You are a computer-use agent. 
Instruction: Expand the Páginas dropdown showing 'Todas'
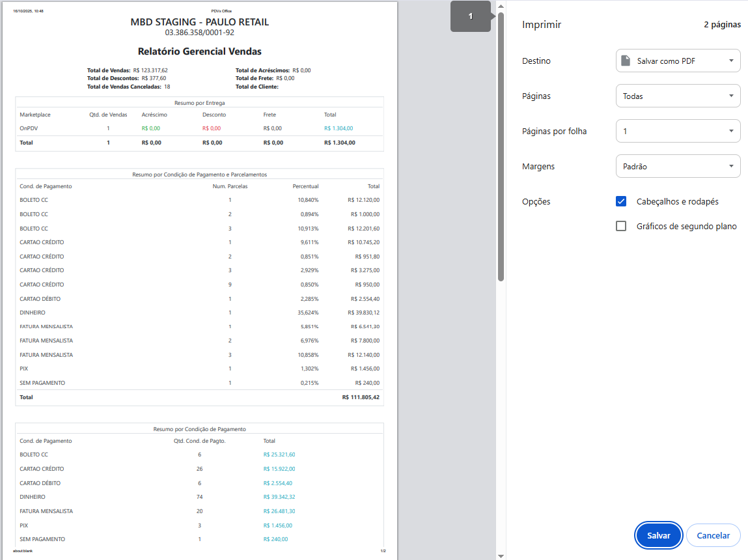click(x=678, y=96)
